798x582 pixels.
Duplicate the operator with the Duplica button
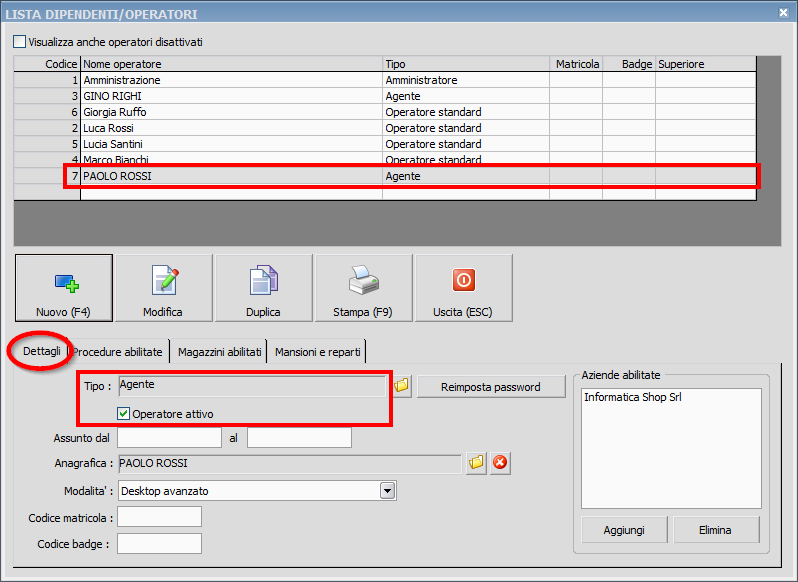(263, 288)
